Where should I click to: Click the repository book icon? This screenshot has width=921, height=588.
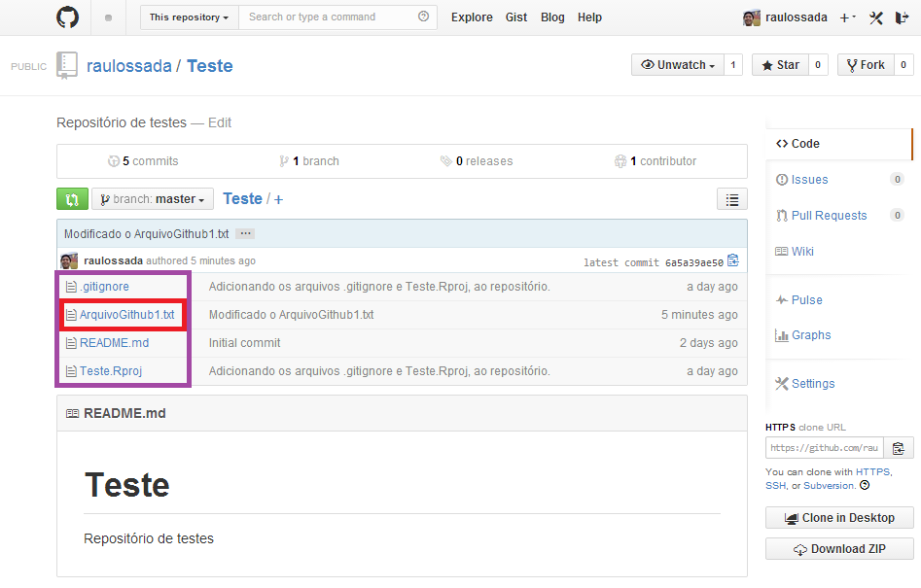click(67, 65)
